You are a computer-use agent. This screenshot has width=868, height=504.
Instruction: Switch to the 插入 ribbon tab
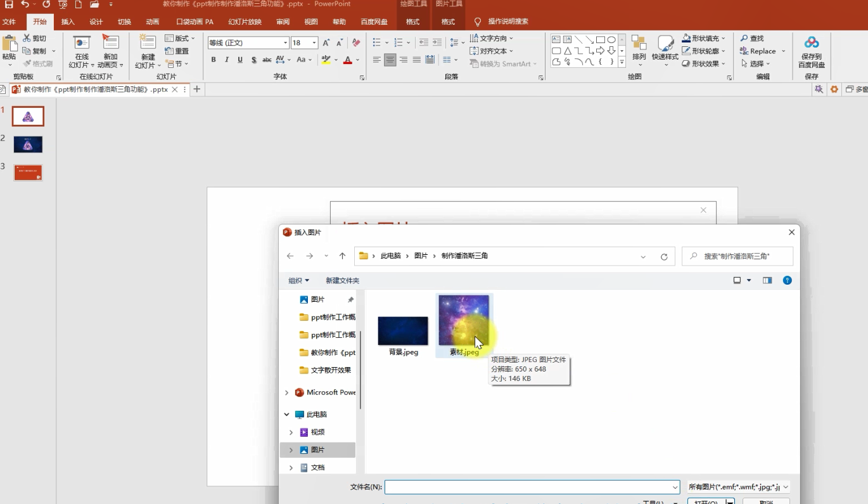click(68, 22)
